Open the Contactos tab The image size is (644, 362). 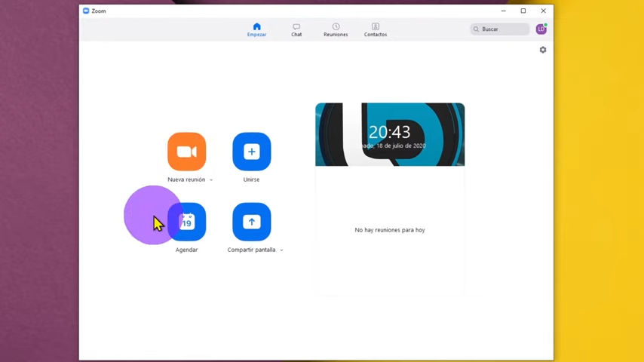[376, 30]
